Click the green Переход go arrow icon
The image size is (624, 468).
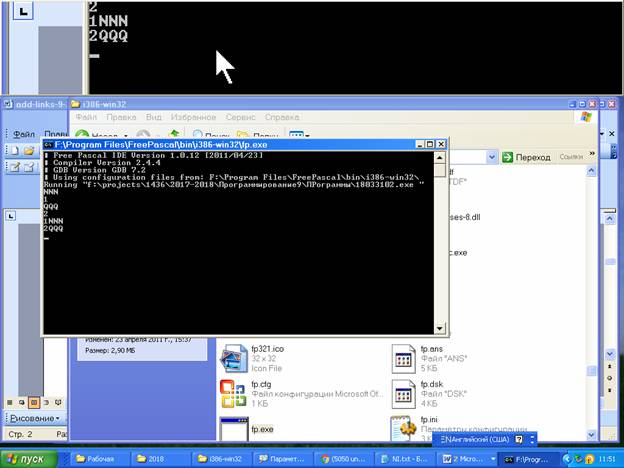(507, 157)
